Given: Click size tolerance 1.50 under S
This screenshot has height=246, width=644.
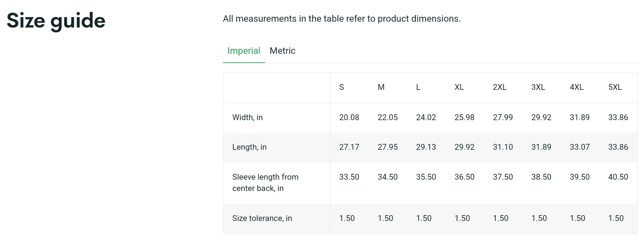Looking at the screenshot, I should tap(347, 218).
